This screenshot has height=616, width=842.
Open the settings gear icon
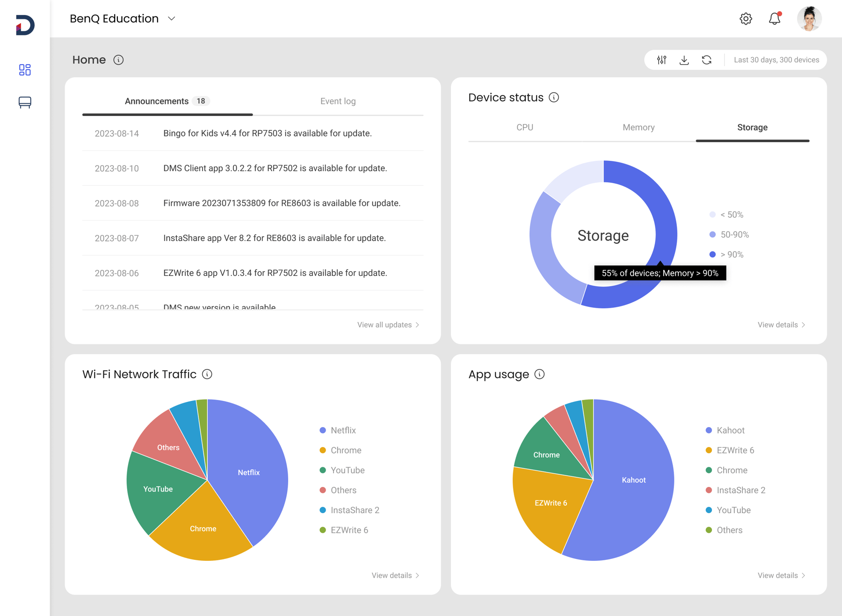point(746,19)
